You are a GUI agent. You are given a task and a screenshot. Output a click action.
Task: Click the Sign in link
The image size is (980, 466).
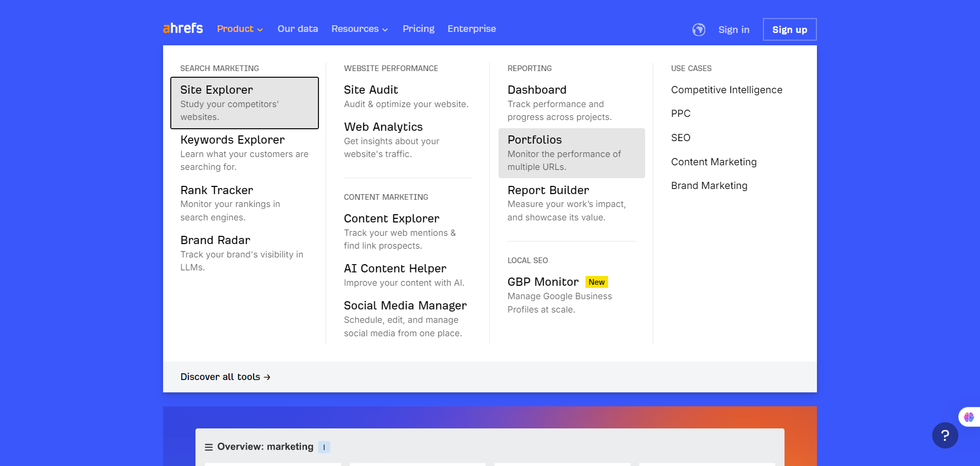[734, 30]
